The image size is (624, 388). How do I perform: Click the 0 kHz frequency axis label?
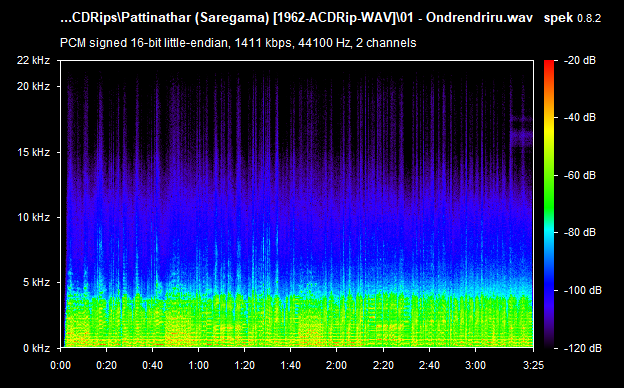[x=36, y=348]
